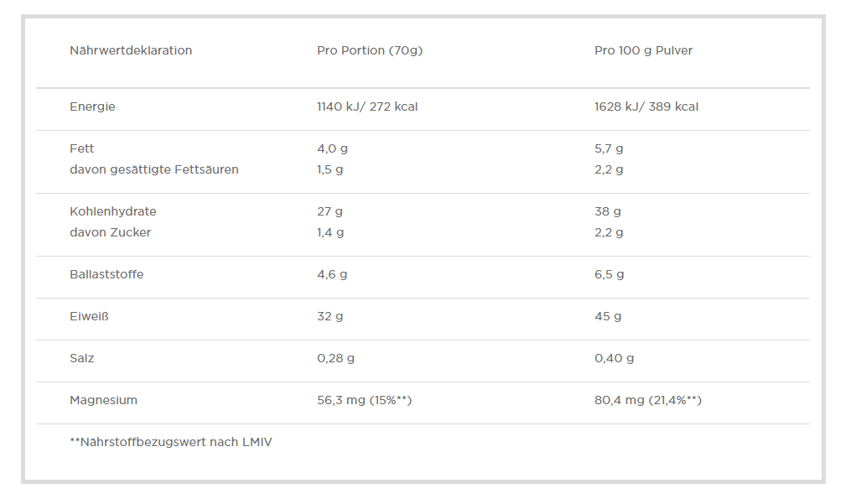Click the 1140 kJ/ 272 kcal value
This screenshot has height=504, width=846.
point(367,107)
